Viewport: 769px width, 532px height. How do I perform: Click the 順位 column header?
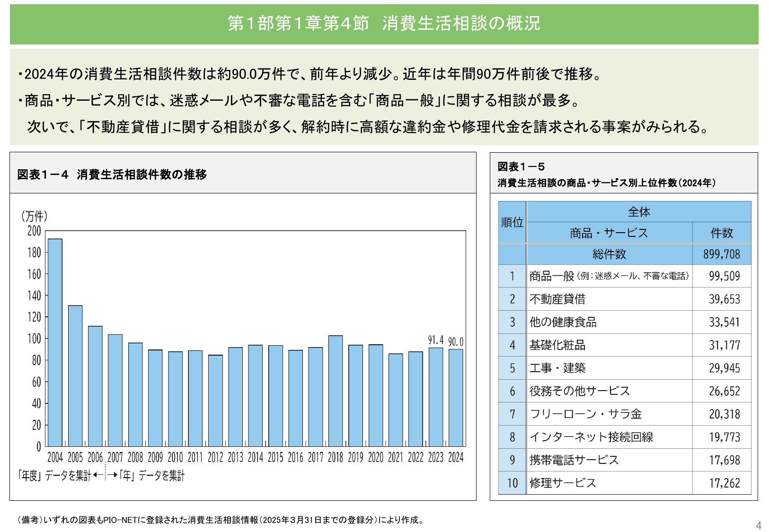click(x=512, y=222)
